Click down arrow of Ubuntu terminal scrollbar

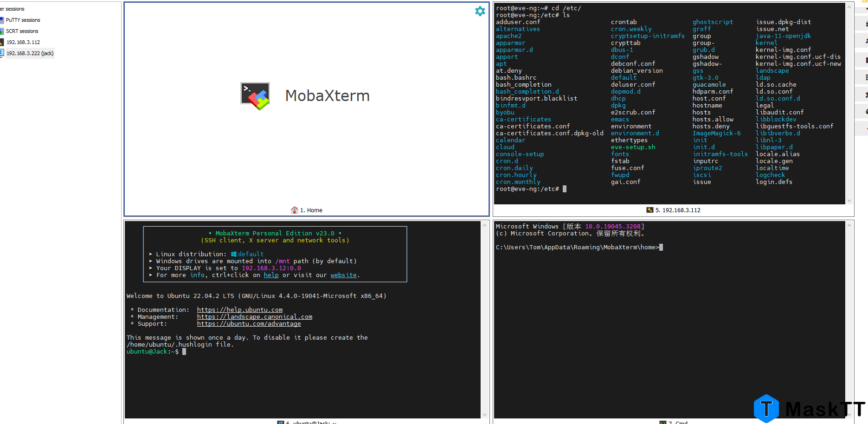pos(485,415)
